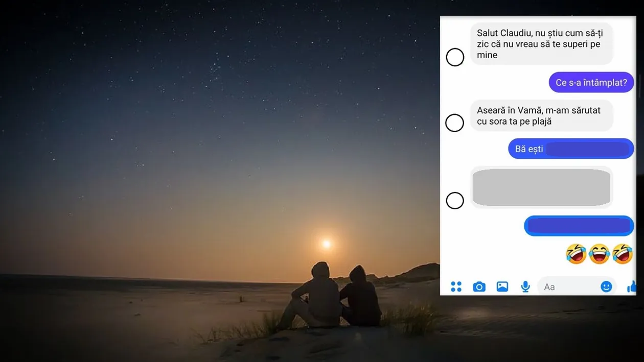Click avatar beside the gray blurred message
This screenshot has height=362, width=644.
(455, 201)
